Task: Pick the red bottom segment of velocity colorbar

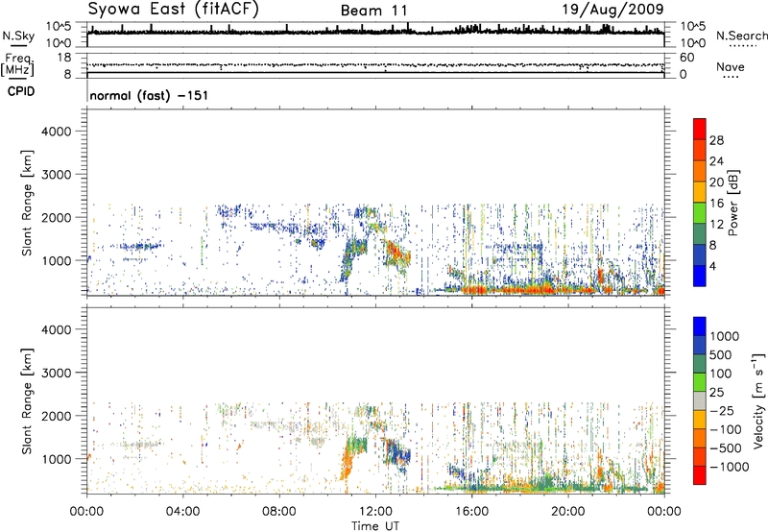Action: point(700,475)
